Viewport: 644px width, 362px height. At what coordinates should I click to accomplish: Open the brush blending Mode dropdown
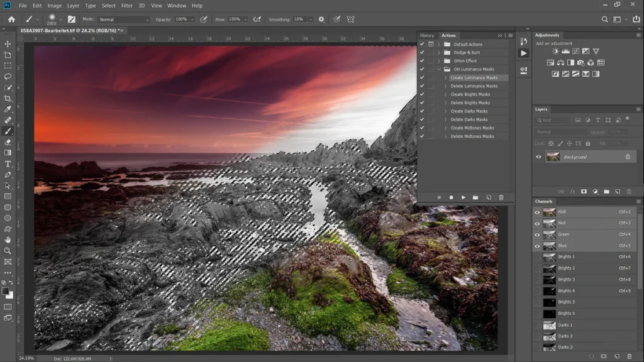coord(124,19)
